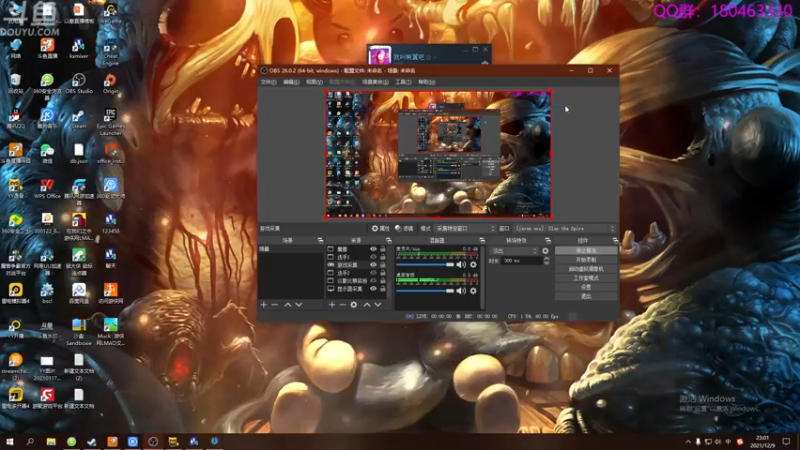Viewport: 800px width, 450px height.
Task: Open microphone/Aux audio settings gear
Action: [473, 264]
